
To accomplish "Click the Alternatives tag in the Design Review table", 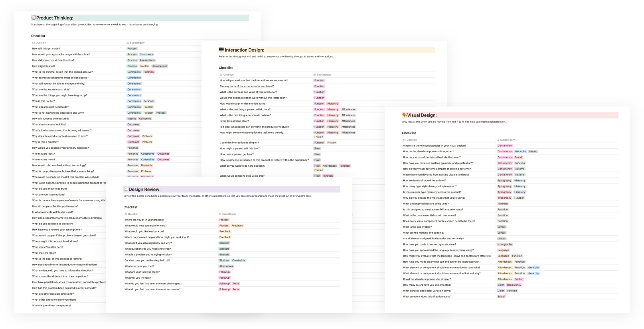I will pos(226,266).
